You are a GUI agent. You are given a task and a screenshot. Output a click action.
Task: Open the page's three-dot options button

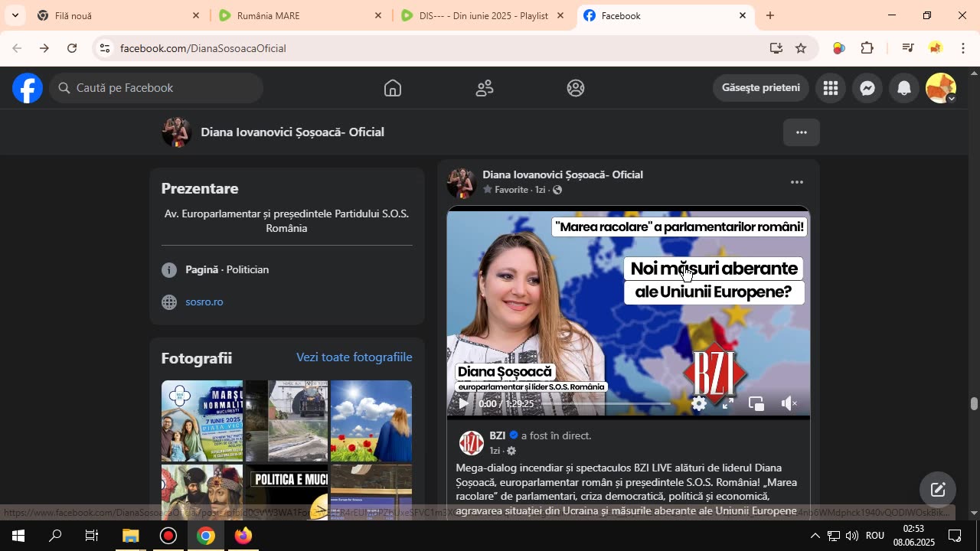[802, 132]
